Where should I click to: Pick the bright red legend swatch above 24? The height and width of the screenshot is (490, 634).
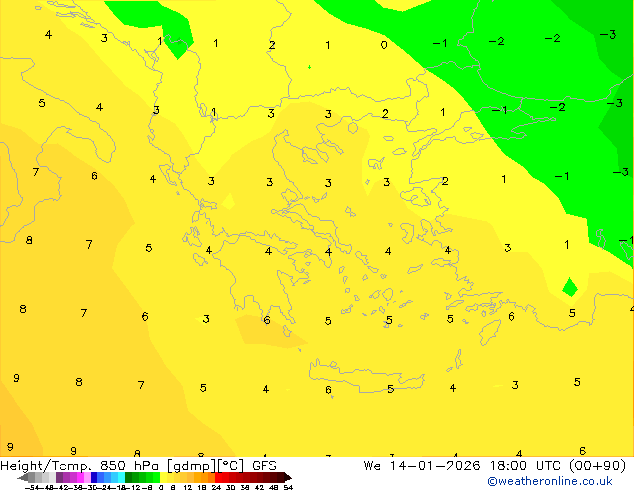[218, 477]
